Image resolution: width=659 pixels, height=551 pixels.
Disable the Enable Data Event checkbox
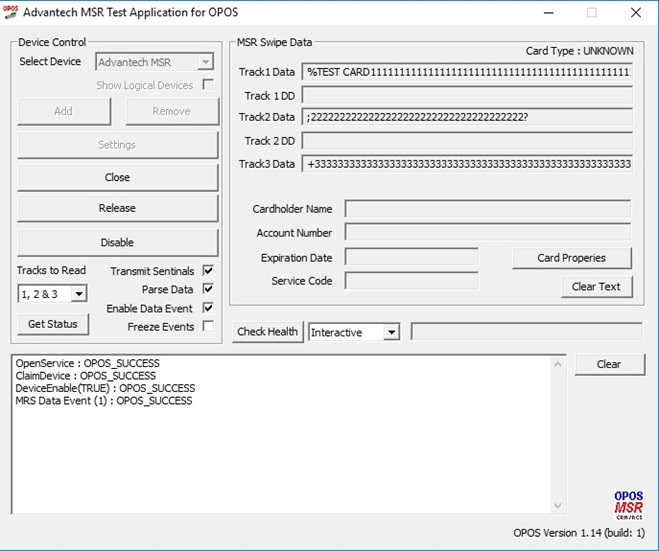click(x=208, y=308)
